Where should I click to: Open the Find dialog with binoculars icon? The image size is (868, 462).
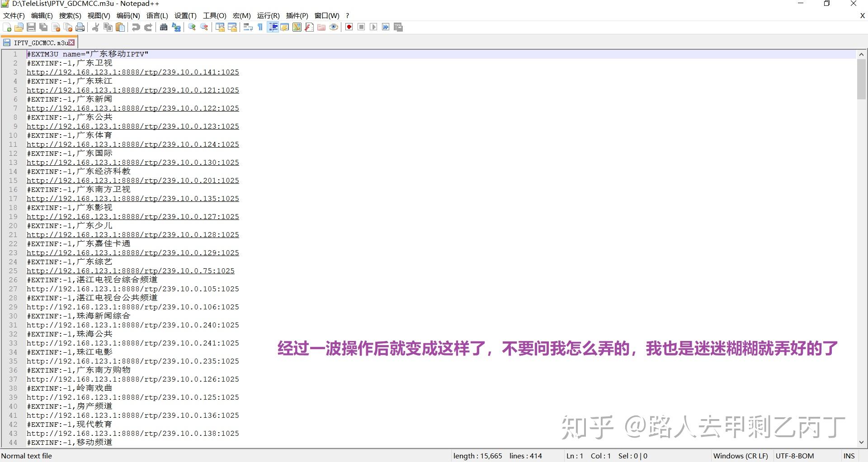tap(164, 27)
